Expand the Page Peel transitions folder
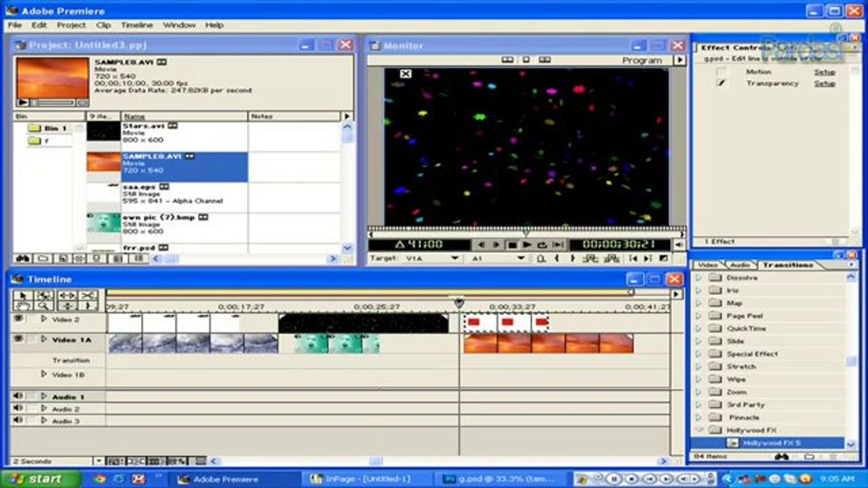 699,316
